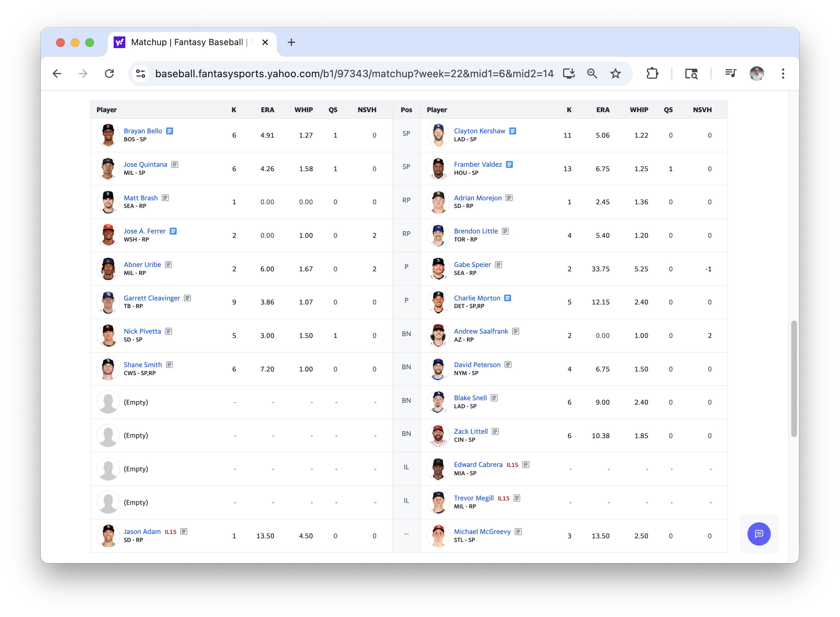Open Abner Uribe player notes icon
Viewport: 840px width, 617px height.
168,265
